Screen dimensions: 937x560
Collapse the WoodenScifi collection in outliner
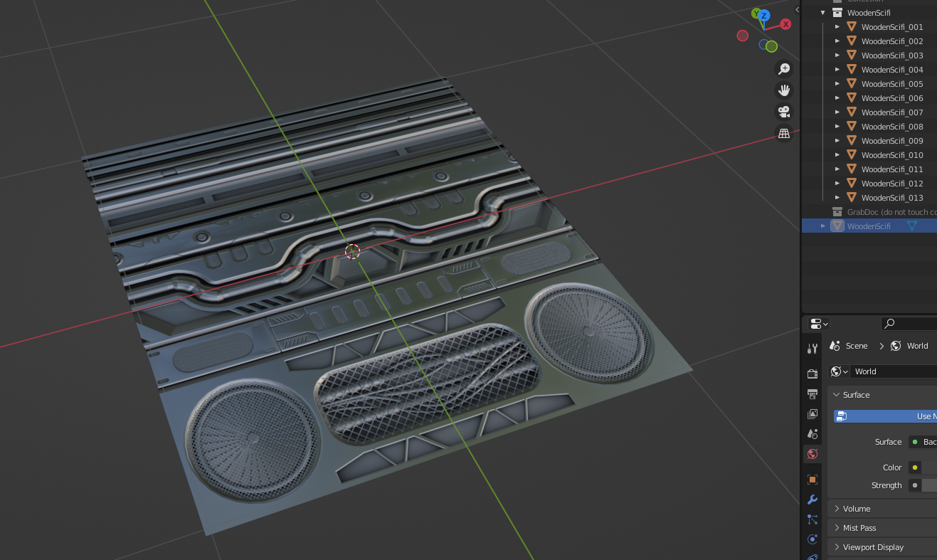(823, 13)
